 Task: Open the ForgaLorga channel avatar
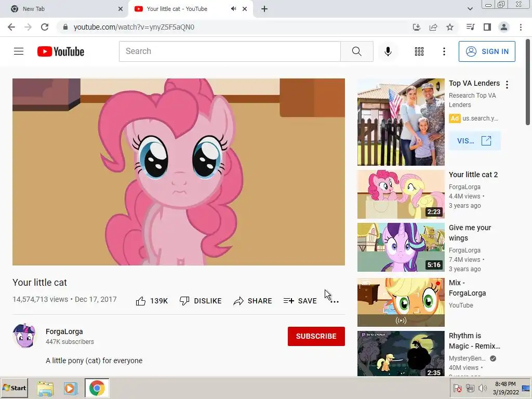coord(24,336)
